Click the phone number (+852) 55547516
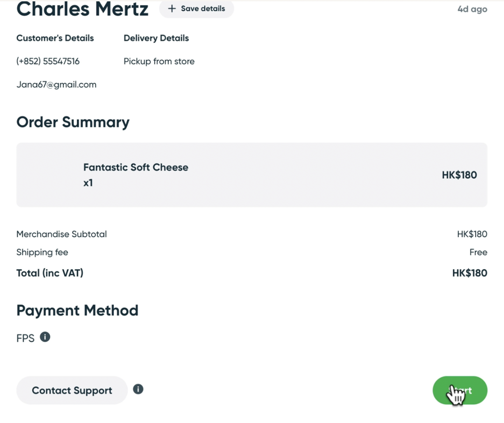Viewport: 504px width, 423px height. click(48, 62)
